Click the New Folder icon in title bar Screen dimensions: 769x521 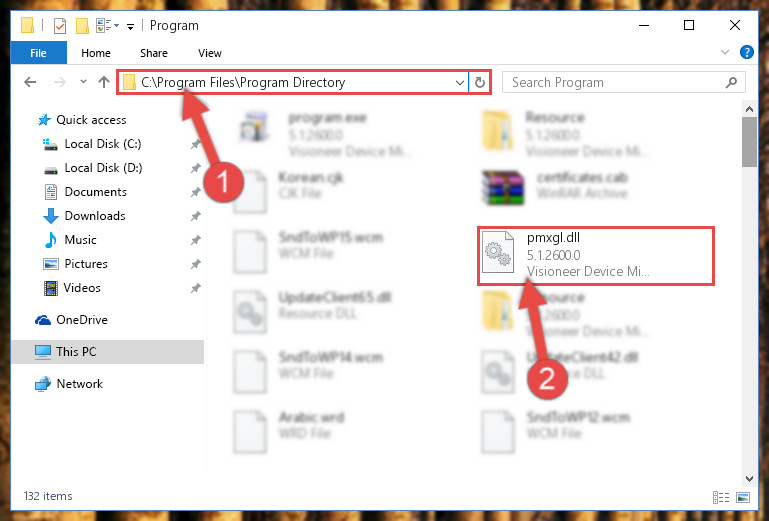point(82,26)
